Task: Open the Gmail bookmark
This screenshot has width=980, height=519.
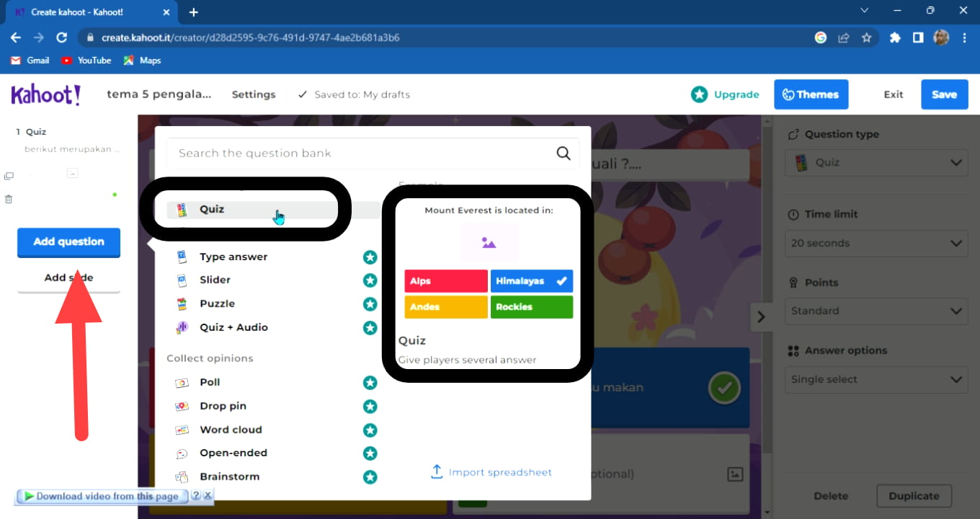Action: coord(30,61)
